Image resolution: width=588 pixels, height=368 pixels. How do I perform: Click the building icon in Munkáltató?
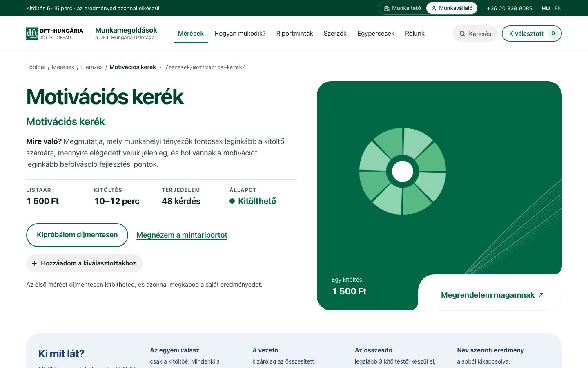pyautogui.click(x=387, y=8)
